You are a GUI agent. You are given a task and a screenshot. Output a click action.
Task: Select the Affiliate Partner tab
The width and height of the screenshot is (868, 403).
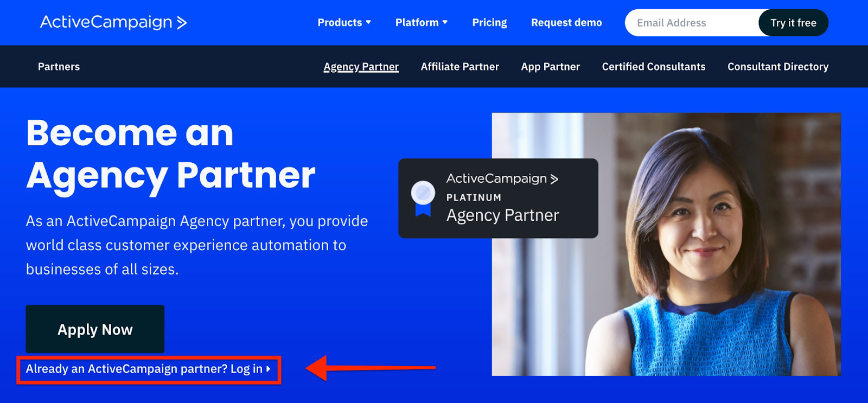click(x=460, y=67)
